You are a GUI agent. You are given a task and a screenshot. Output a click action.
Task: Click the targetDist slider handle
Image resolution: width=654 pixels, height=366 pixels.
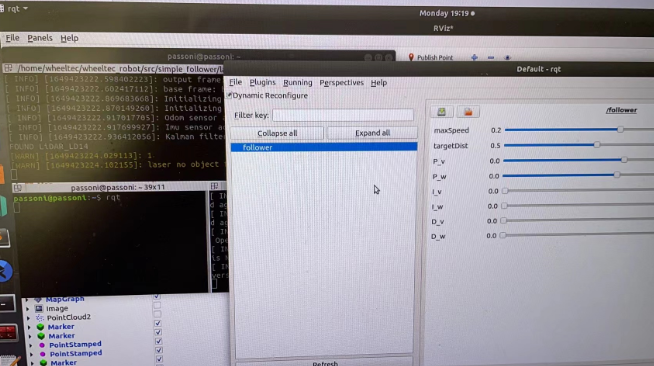597,145
